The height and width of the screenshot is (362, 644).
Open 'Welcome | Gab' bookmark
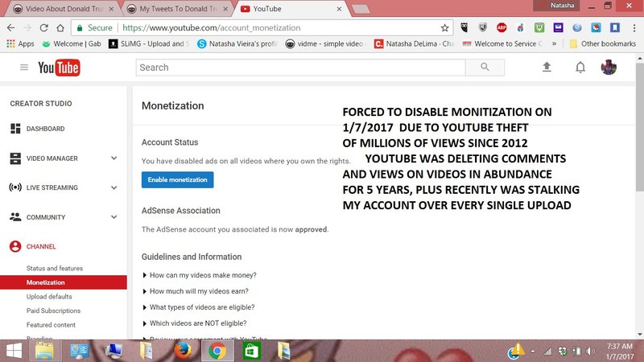72,43
